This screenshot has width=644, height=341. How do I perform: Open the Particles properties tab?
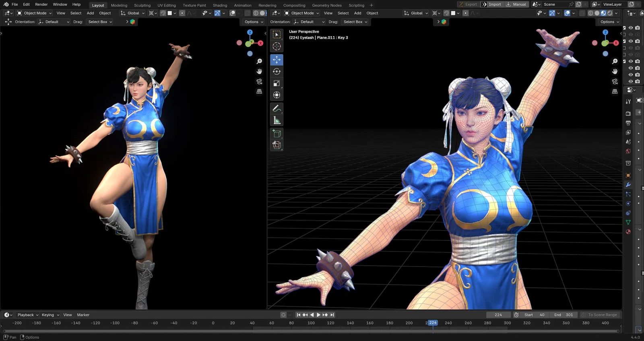628,194
